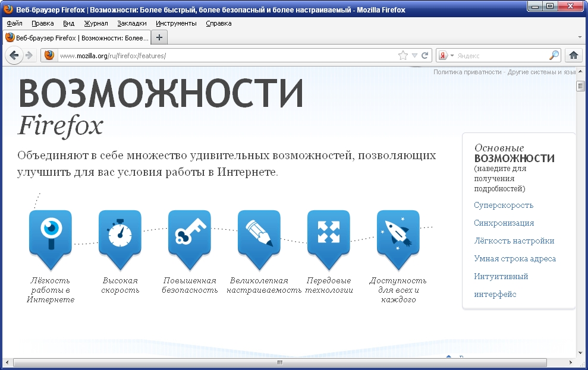Open the Умная строка адреса link
Viewport: 588px width, 370px height.
[x=515, y=258]
